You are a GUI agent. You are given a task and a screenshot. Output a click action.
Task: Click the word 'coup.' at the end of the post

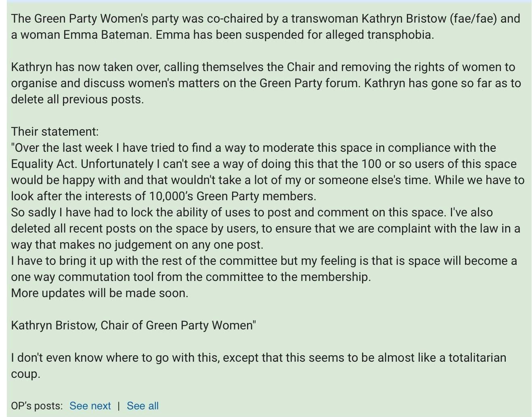26,374
